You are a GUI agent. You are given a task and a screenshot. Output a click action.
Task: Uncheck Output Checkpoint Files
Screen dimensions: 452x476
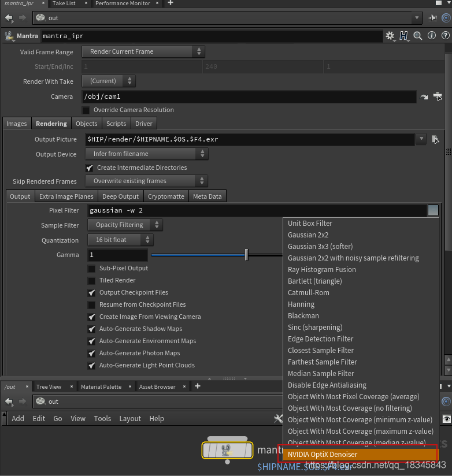(91, 293)
